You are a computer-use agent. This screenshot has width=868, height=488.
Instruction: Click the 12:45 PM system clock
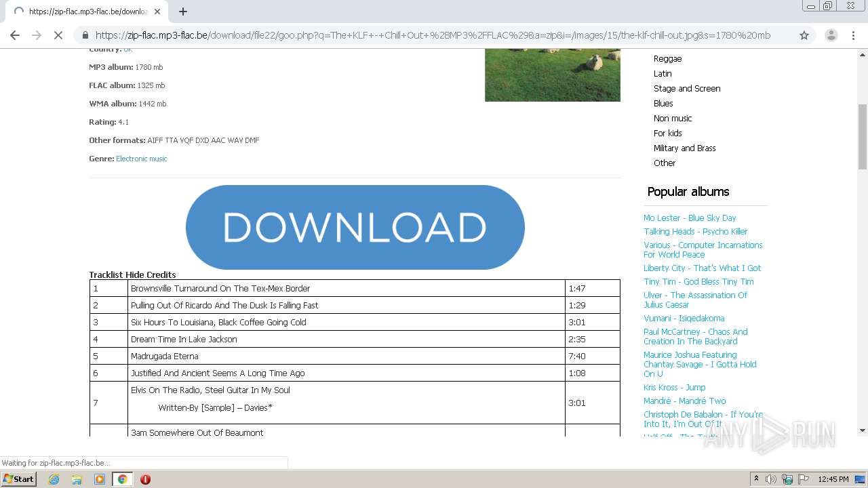[833, 479]
